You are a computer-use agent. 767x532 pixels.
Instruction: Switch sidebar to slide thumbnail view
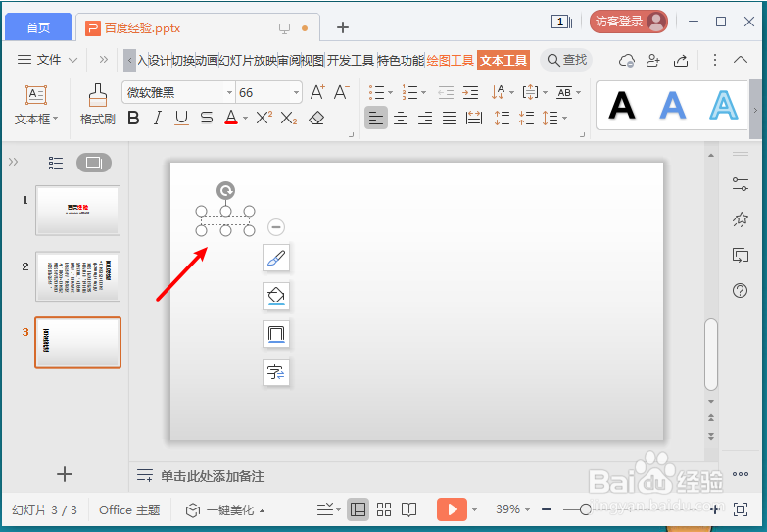(x=93, y=163)
